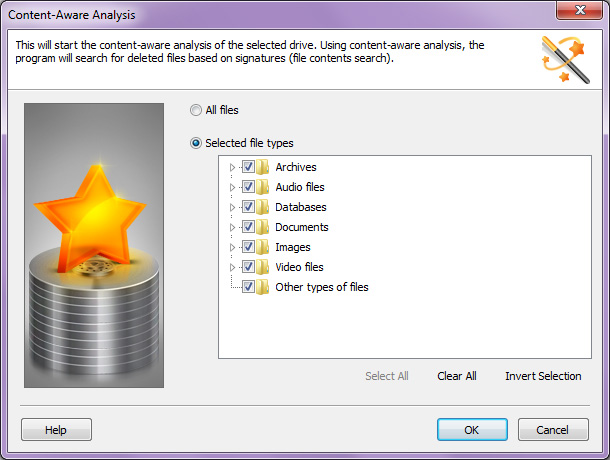Expand the Documents tree node
The height and width of the screenshot is (460, 610).
click(232, 227)
